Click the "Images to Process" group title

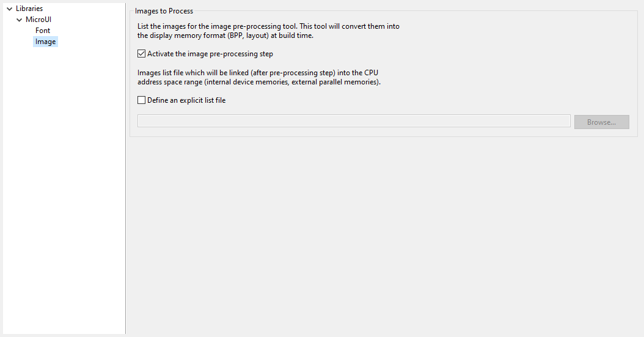tap(164, 11)
